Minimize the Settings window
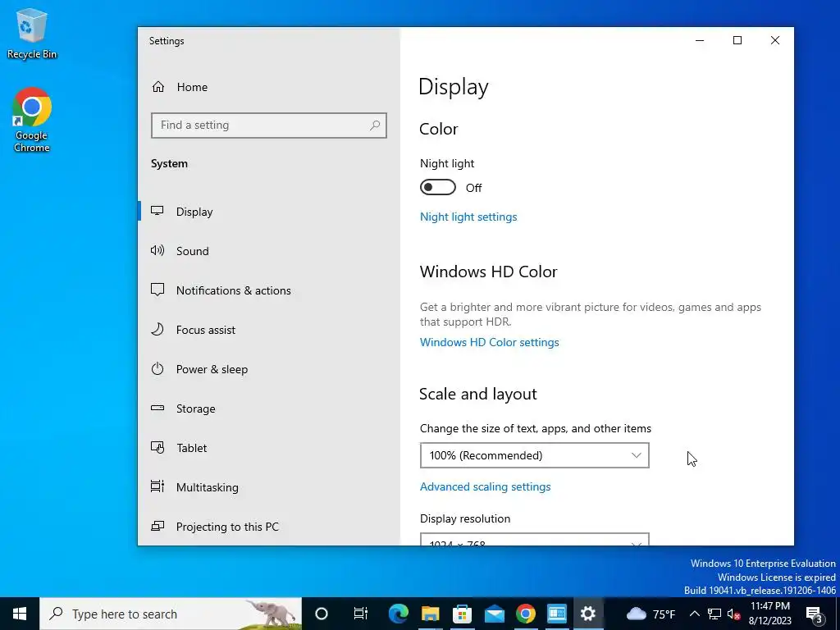Viewport: 840px width, 630px height. tap(700, 41)
